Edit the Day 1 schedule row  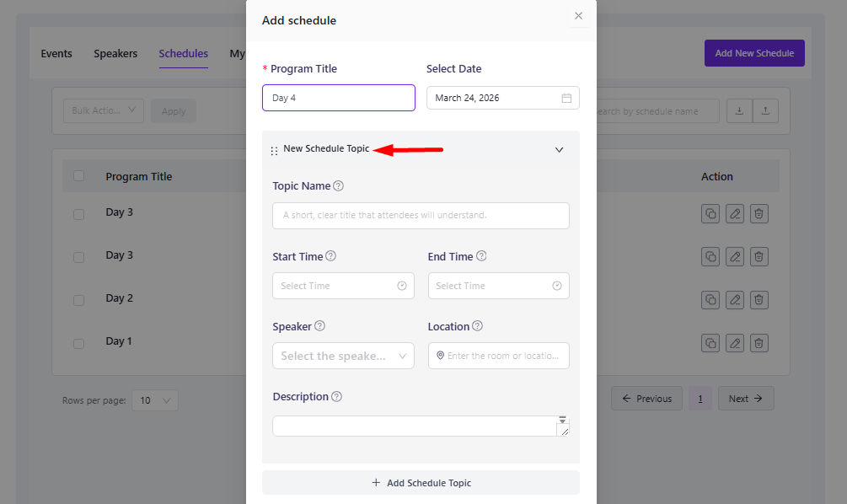[735, 342]
